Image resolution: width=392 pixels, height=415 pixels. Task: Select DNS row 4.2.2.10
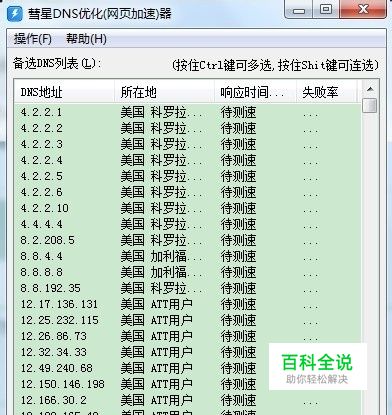[188, 208]
